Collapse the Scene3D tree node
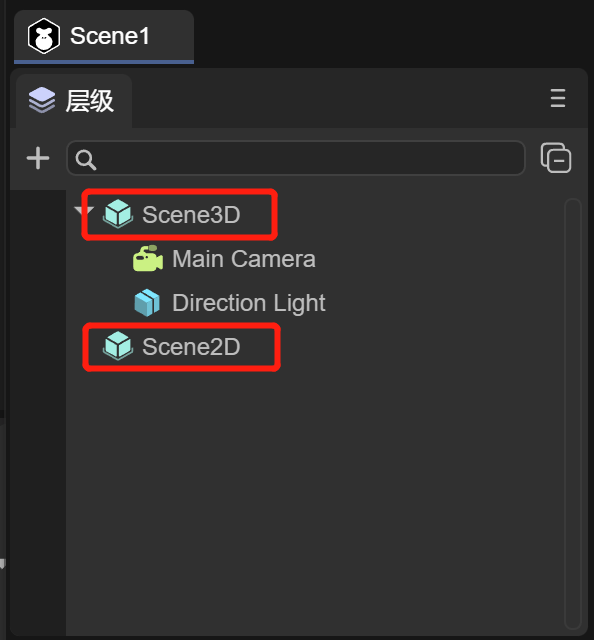 84,211
